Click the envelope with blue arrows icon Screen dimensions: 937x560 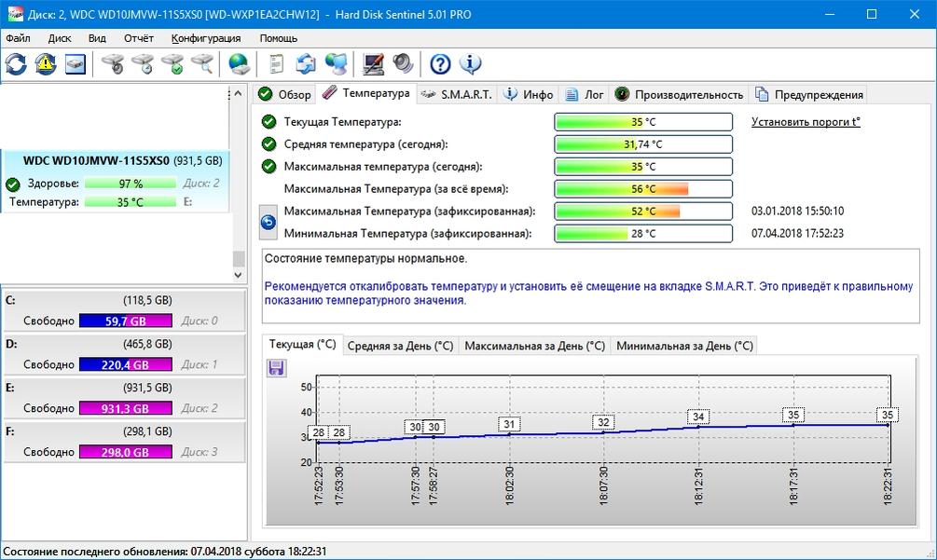coord(306,64)
